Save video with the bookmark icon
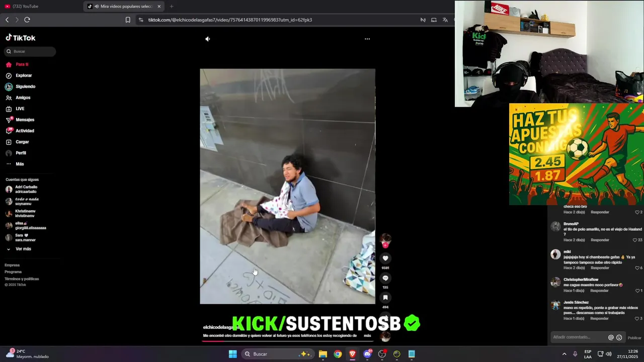Screen dimensions: 644x362 pos(385,298)
